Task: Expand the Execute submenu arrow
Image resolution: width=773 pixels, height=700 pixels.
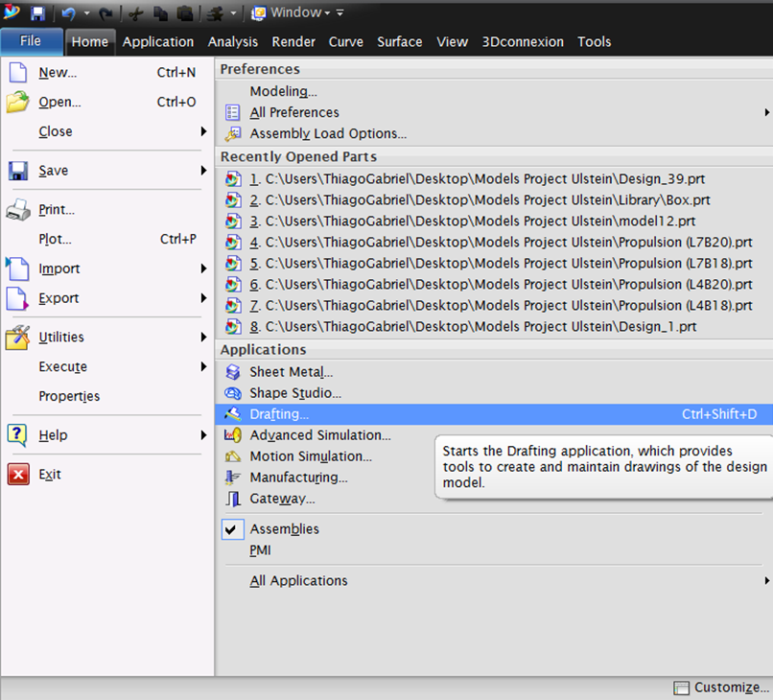Action: coord(203,366)
